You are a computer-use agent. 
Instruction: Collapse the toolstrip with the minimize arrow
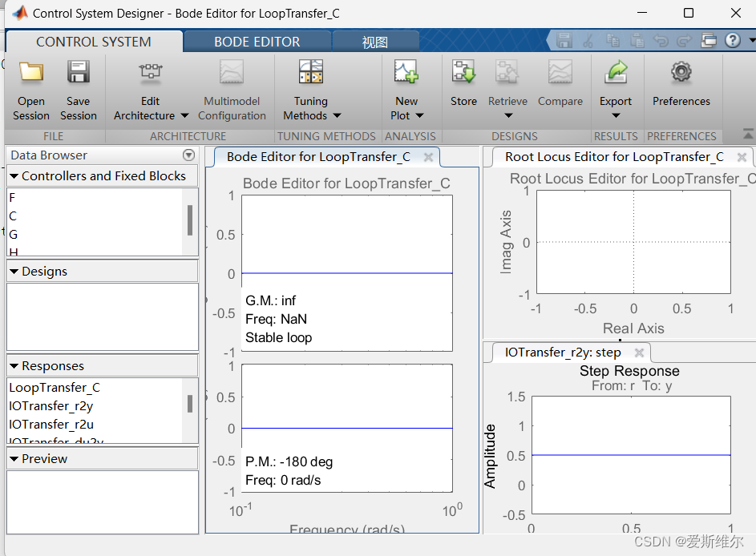click(748, 134)
